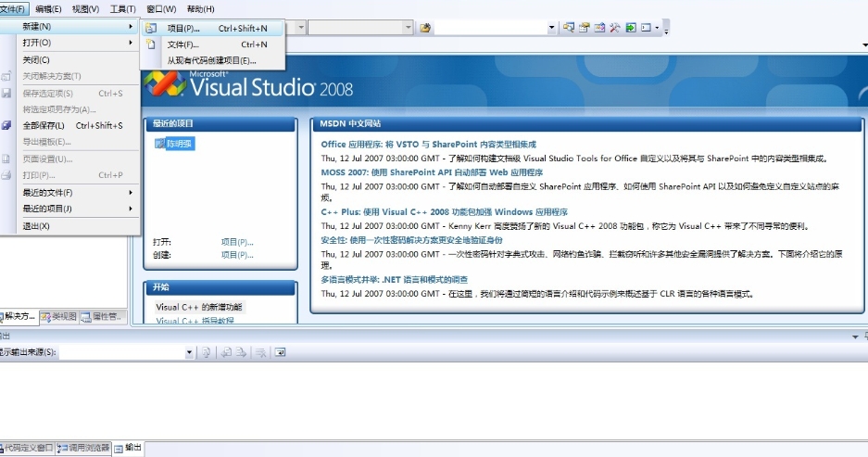Open the 编辑(E) menu
The height and width of the screenshot is (457, 868).
pyautogui.click(x=48, y=9)
